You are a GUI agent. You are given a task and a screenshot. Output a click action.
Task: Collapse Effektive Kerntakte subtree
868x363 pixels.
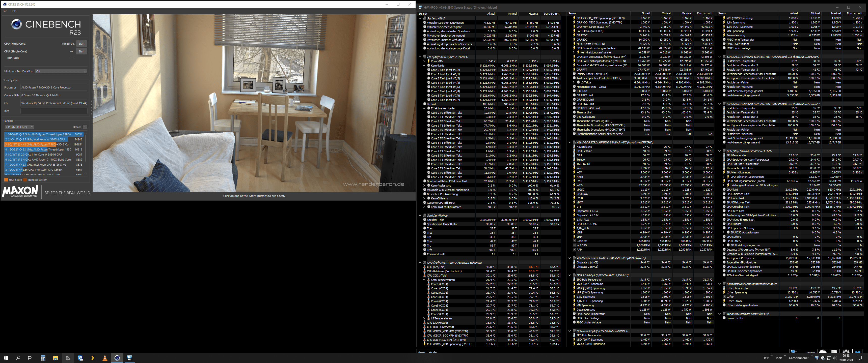pyautogui.click(x=424, y=108)
